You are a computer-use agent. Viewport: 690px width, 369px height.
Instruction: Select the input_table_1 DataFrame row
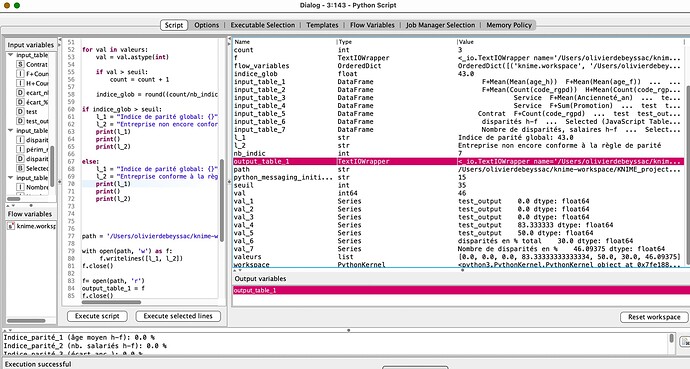459,82
